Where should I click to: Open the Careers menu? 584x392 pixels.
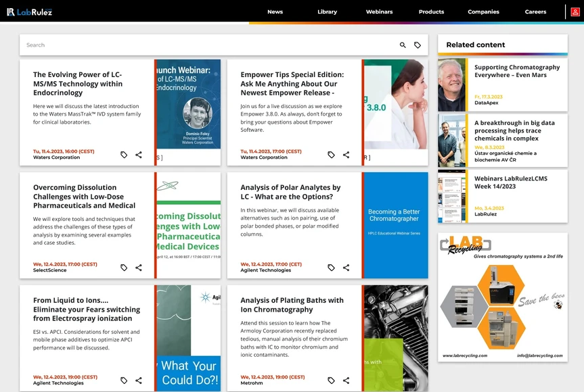coord(535,12)
